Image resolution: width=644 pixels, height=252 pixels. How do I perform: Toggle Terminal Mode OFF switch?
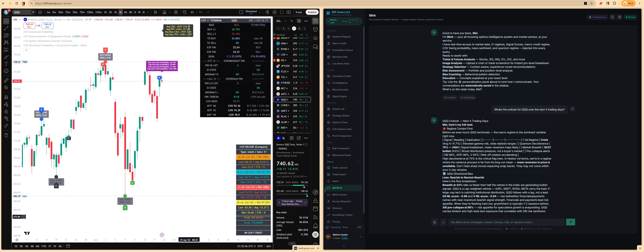pyautogui.click(x=359, y=227)
